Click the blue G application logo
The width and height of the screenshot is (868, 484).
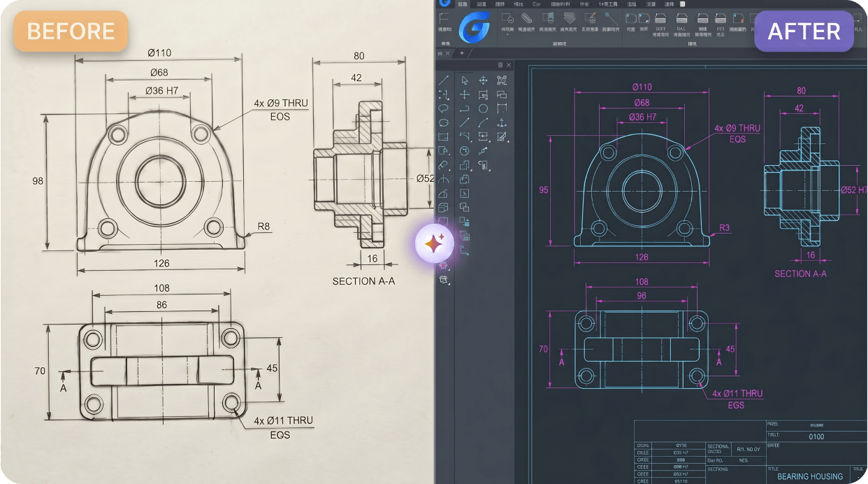[x=475, y=26]
